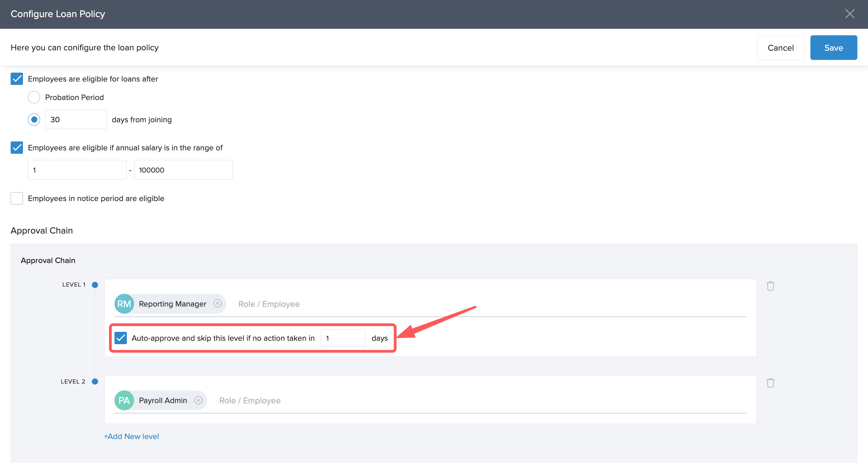868x463 pixels.
Task: Click the minimum salary input field
Action: pos(77,170)
